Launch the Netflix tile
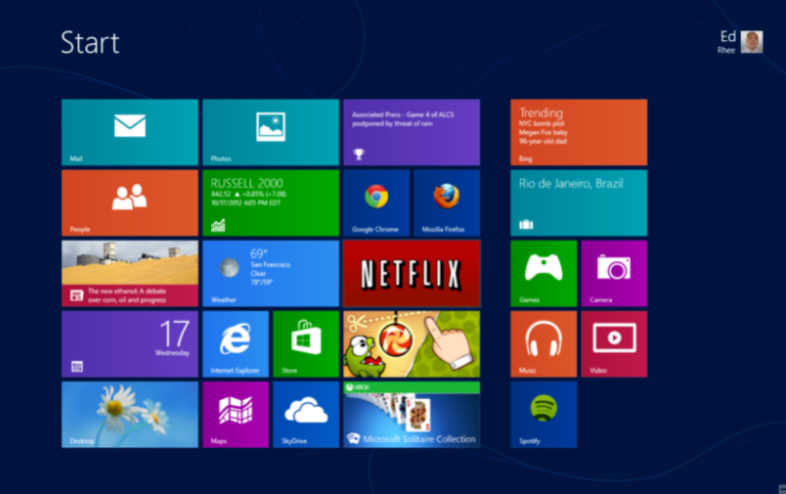The height and width of the screenshot is (494, 786). point(412,273)
